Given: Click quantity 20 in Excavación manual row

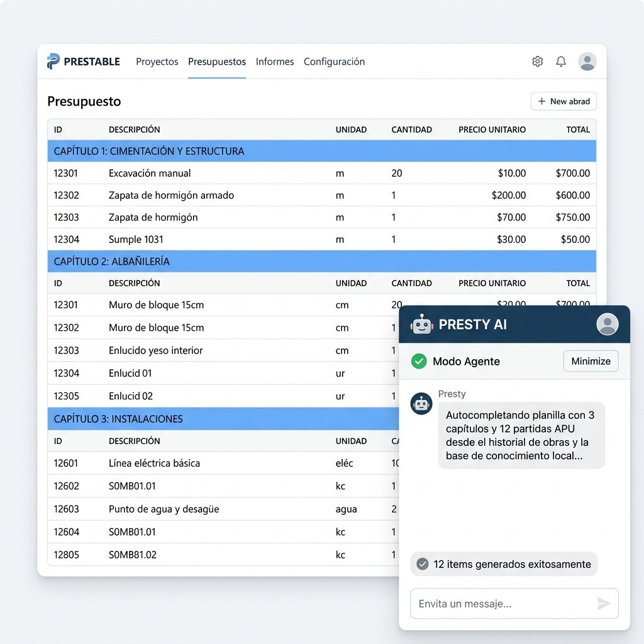Looking at the screenshot, I should 397,174.
